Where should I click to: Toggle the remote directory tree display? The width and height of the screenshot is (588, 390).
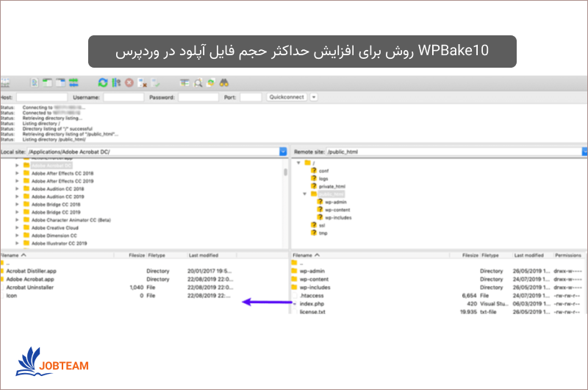coord(60,83)
